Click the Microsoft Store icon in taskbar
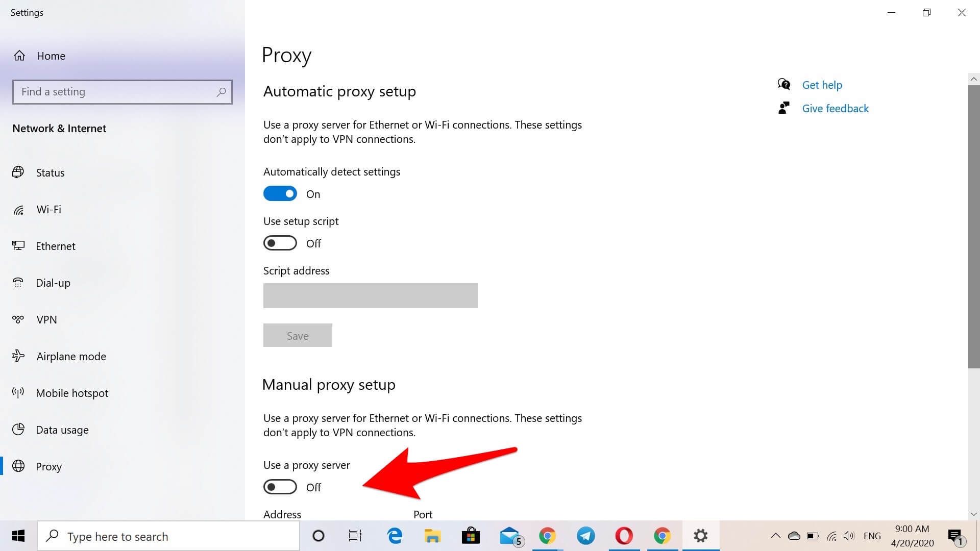980x551 pixels. point(471,536)
